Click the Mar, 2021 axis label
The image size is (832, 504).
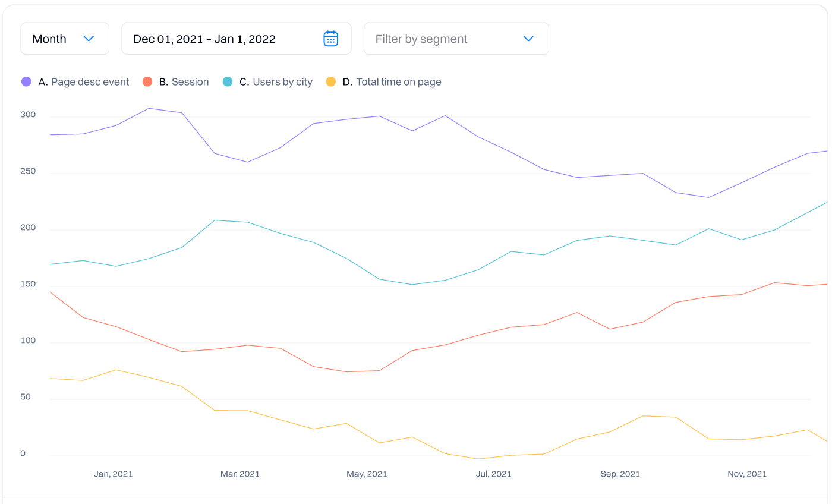click(240, 474)
